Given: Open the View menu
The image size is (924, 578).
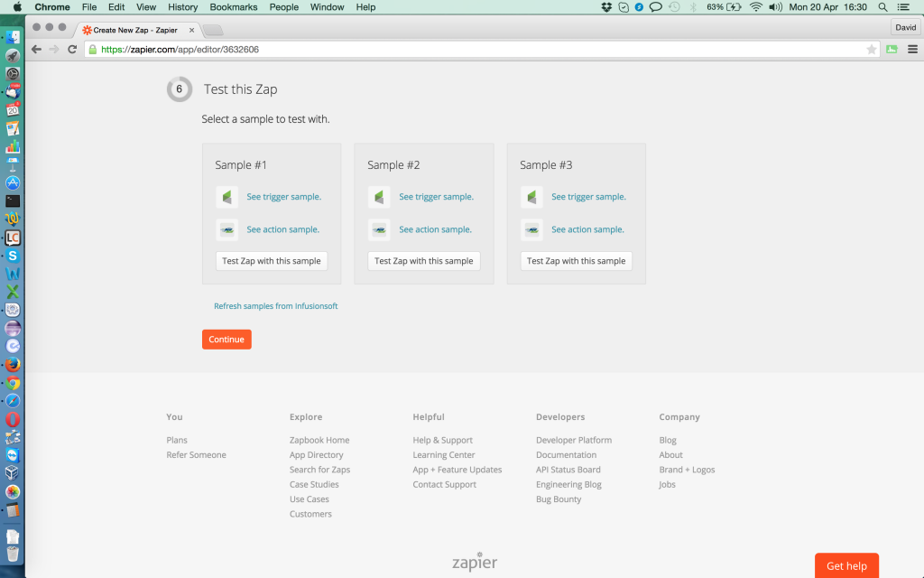Looking at the screenshot, I should 146,7.
